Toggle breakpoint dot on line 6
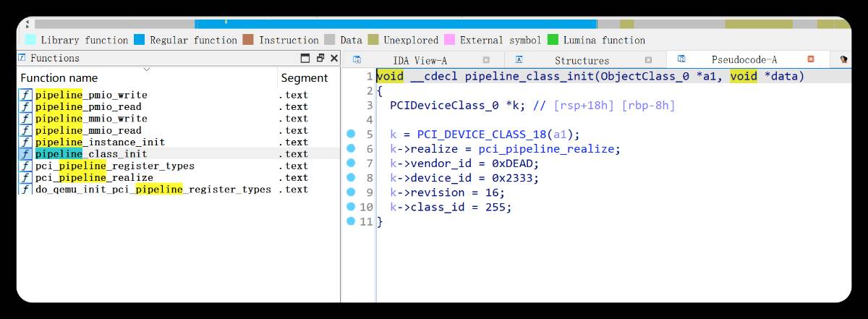Image resolution: width=868 pixels, height=319 pixels. click(351, 148)
